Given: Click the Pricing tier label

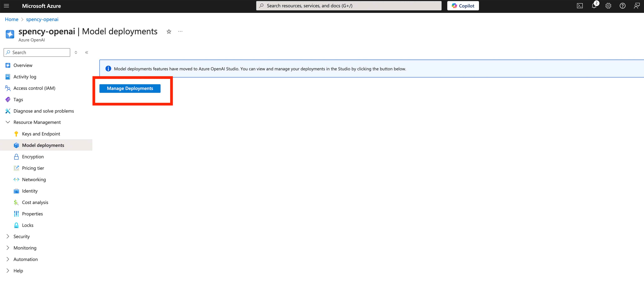Looking at the screenshot, I should click(x=33, y=168).
